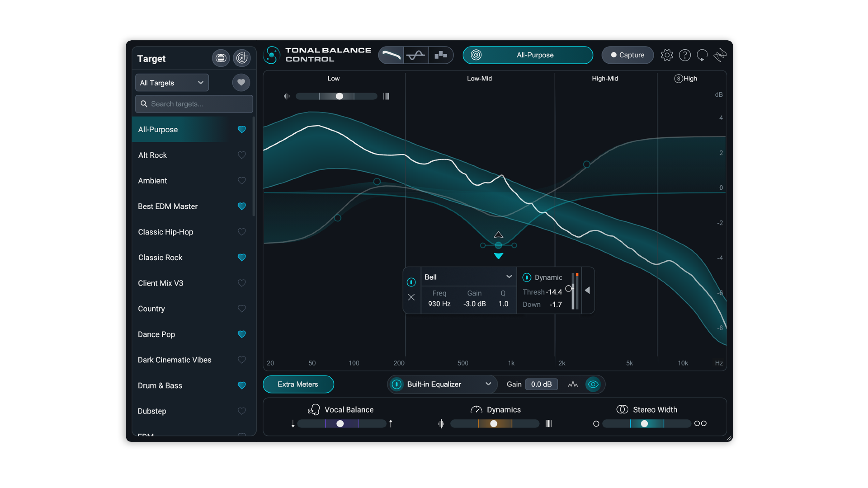Screen dimensions: 868x488
Task: Click the spectrum analyzer icon beside Gain
Action: pos(573,384)
